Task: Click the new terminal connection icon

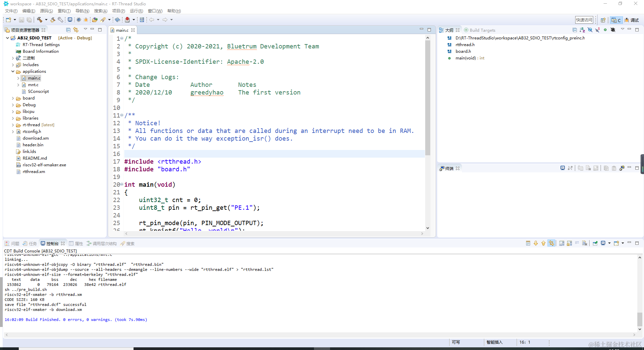Action: click(x=622, y=168)
